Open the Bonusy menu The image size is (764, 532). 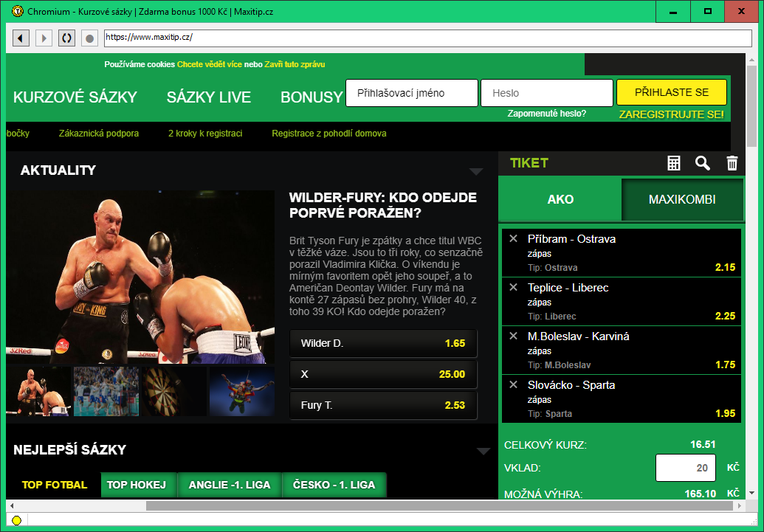(312, 97)
